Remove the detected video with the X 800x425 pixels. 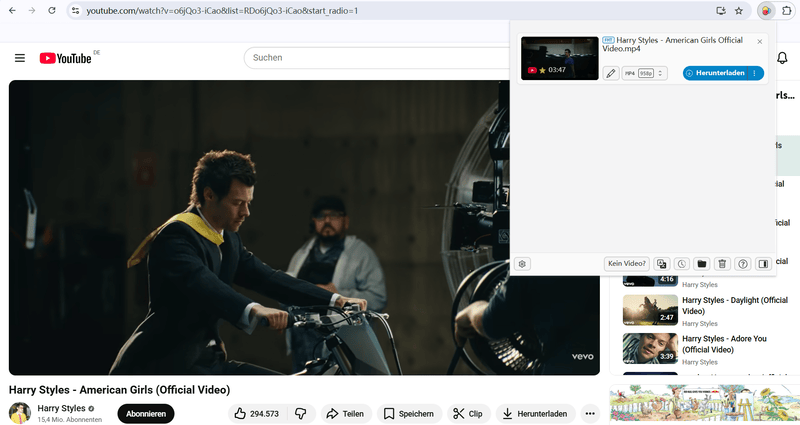pos(760,42)
